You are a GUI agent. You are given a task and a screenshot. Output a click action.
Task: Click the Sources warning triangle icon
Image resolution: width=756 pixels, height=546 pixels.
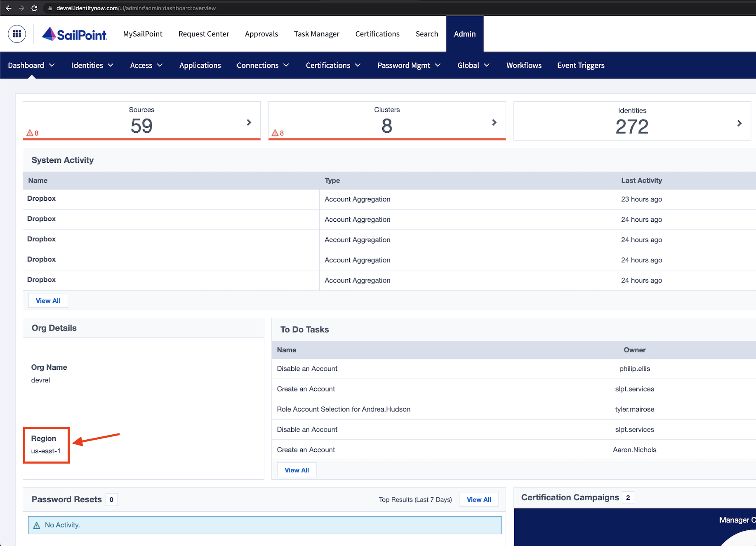pos(30,133)
